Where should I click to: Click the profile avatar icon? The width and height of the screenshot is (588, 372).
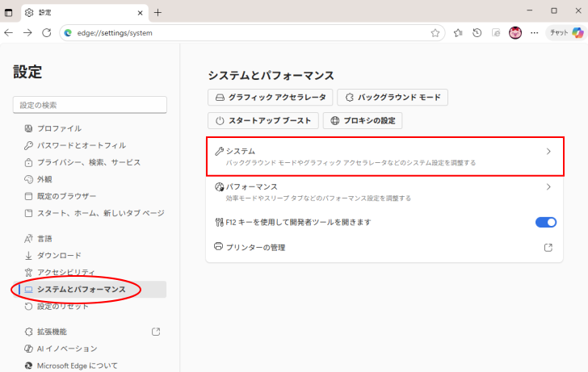(515, 33)
